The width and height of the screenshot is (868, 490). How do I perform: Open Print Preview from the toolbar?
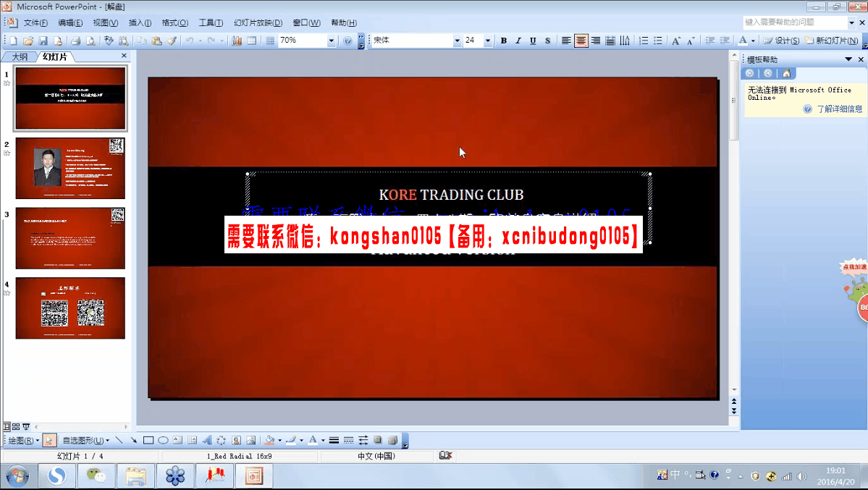(90, 41)
